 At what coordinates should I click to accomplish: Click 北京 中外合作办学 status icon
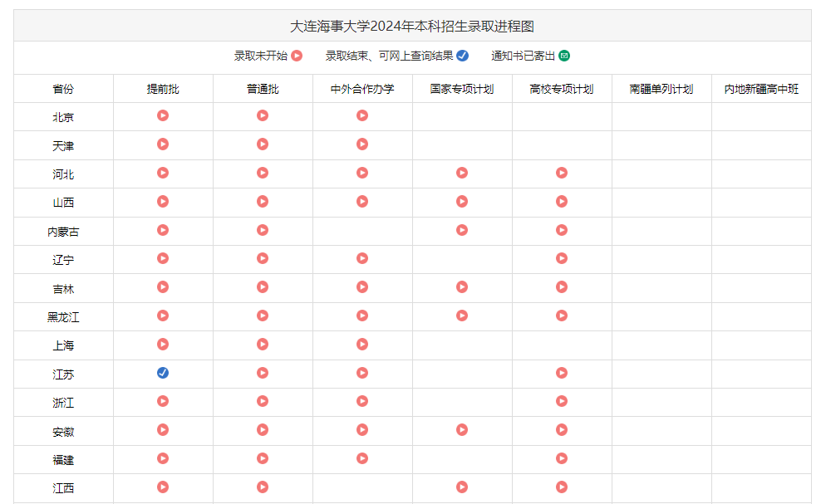[x=362, y=115]
